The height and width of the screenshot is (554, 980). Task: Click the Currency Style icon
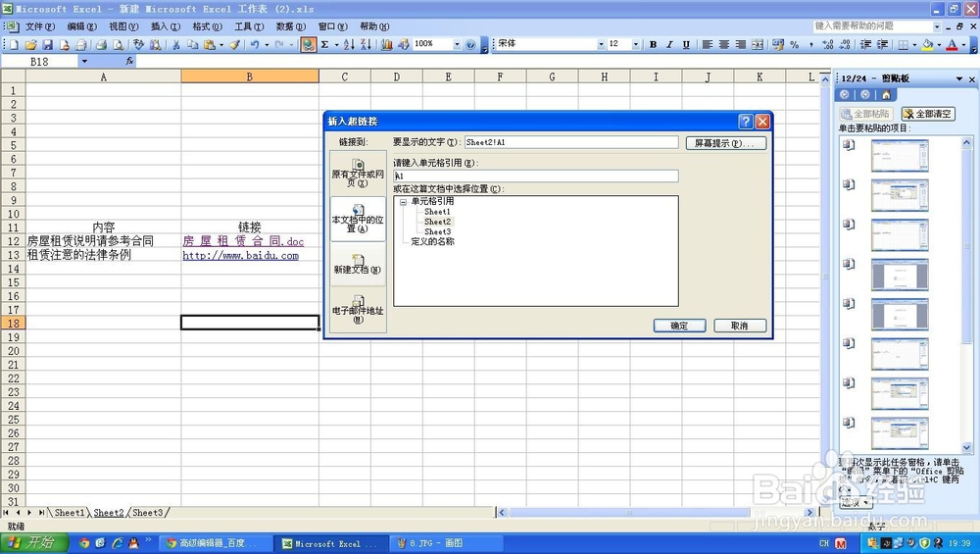point(778,44)
